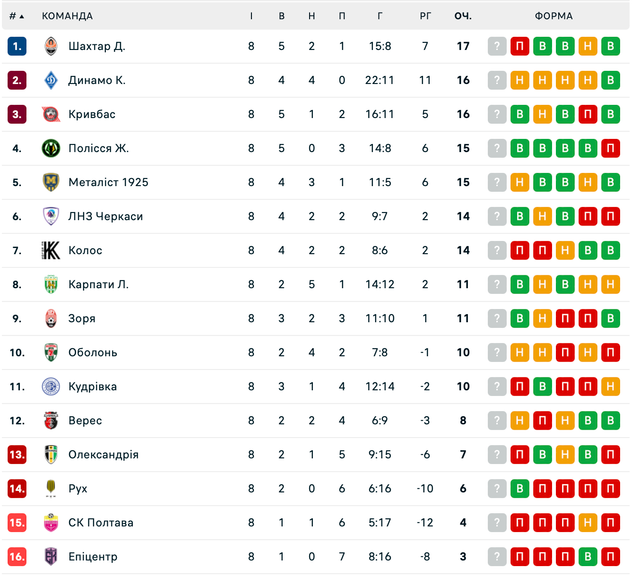Click the gray question mark in Shakhtar's form
640x575 pixels.
click(x=497, y=46)
